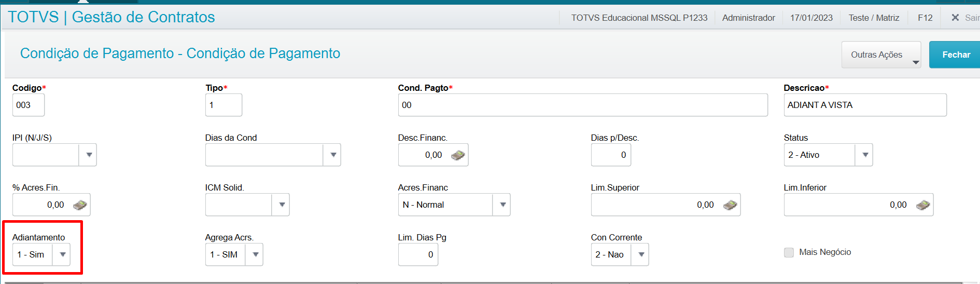Viewport: 980px width, 284px height.
Task: Open calculator icon in % Acres.Fin. field
Action: (80, 205)
